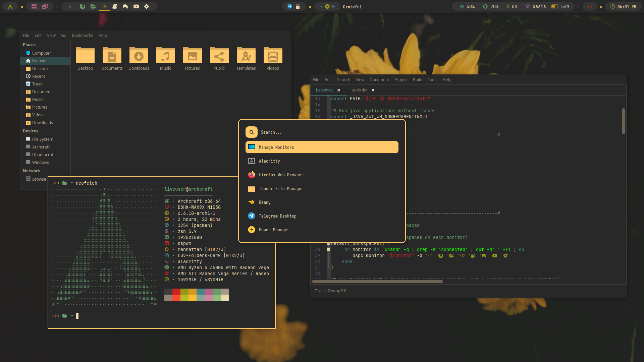Screen dimensions: 644x362
Task: Click Geany's vertical scrollbar handle
Action: pyautogui.click(x=623, y=121)
